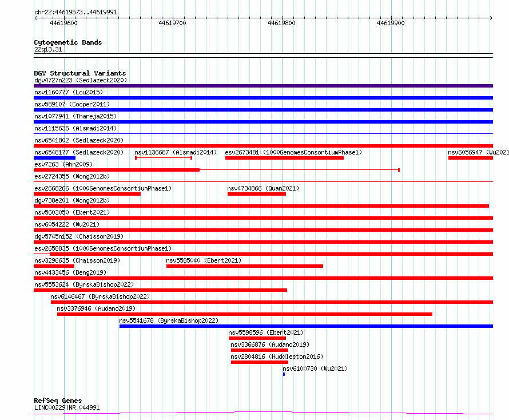Click the red nsv3376946 variant bar
The width and height of the screenshot is (509, 420).
[245, 314]
